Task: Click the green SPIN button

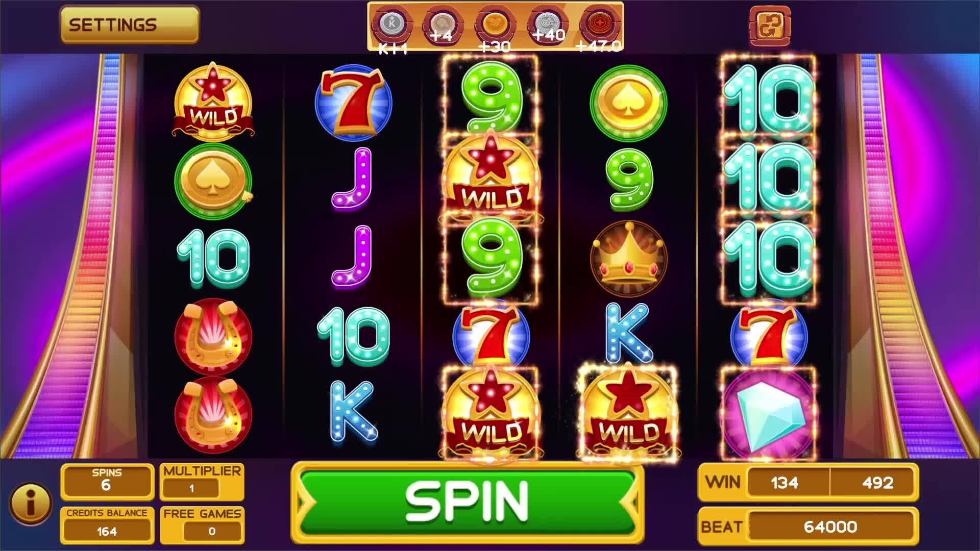Action: point(467,503)
